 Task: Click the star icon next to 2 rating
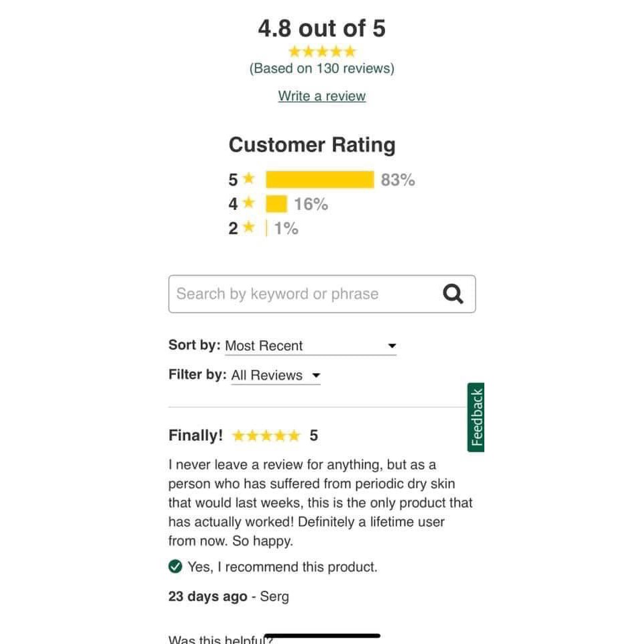[249, 228]
